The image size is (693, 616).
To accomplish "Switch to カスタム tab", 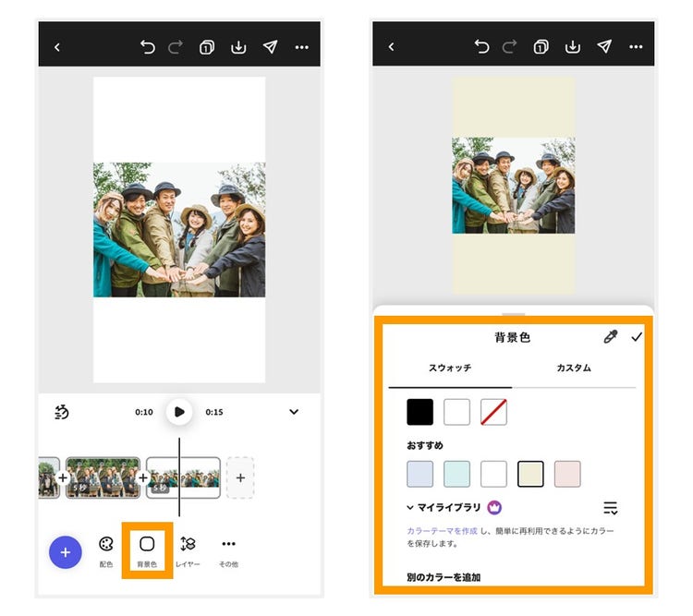I will pos(574,368).
